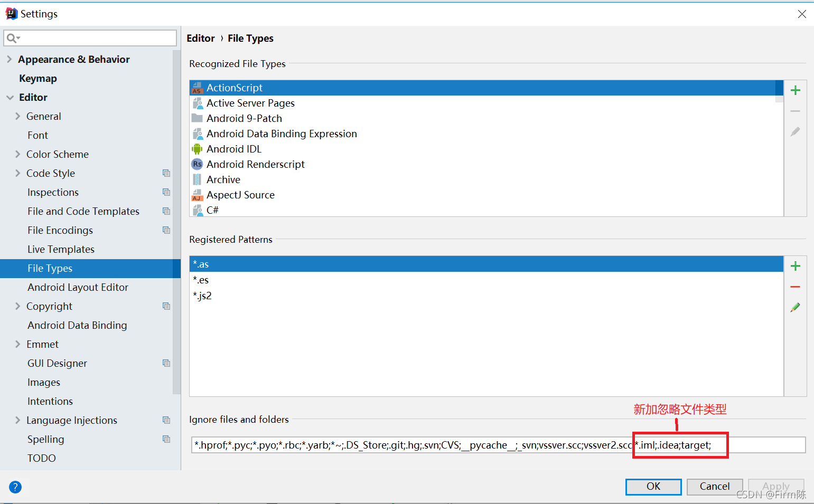Expand the Color Scheme node
This screenshot has width=814, height=504.
18,154
